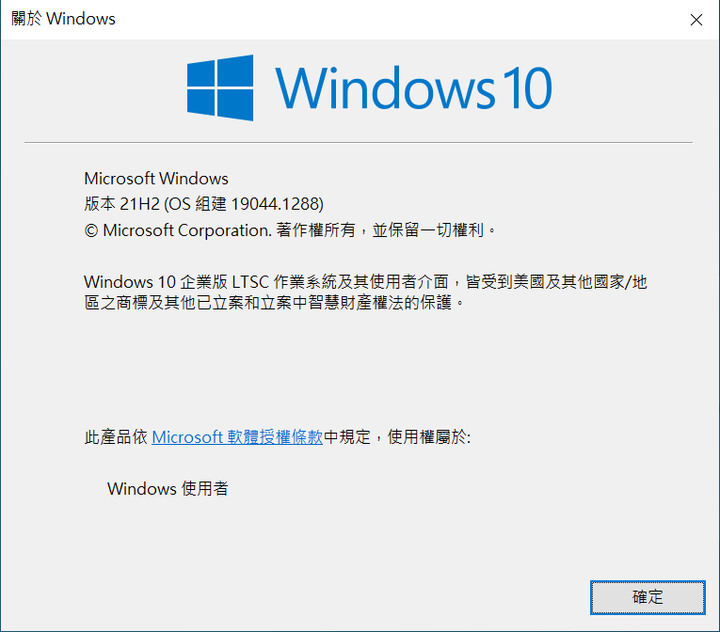This screenshot has width=720, height=632.
Task: Select the Microsoft Windows heading text
Action: click(156, 178)
